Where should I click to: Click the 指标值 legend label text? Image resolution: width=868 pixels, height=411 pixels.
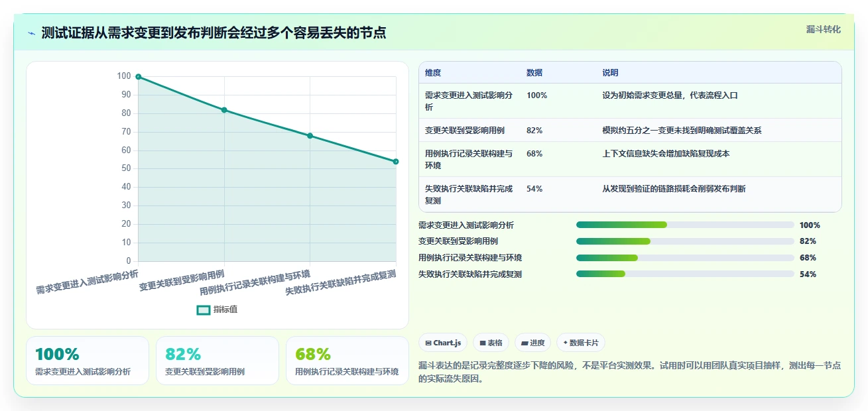tap(225, 310)
